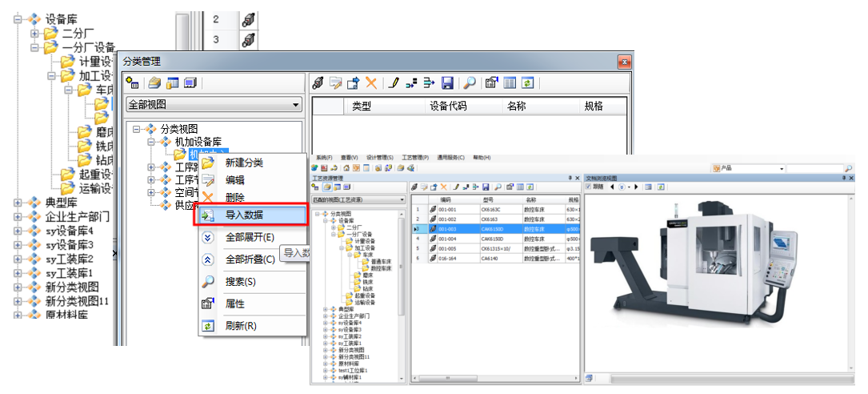The width and height of the screenshot is (868, 394).
Task: Click the magnifier icon beside the 产品 search box
Action: tap(848, 168)
